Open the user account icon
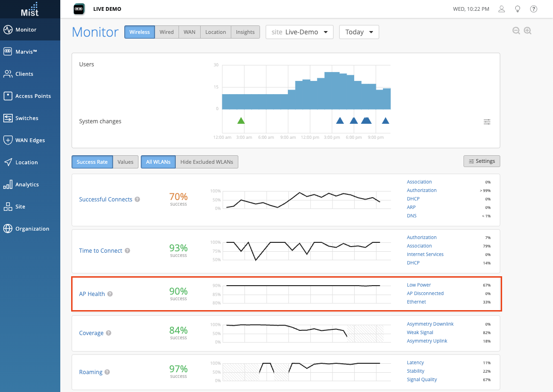 coord(502,9)
